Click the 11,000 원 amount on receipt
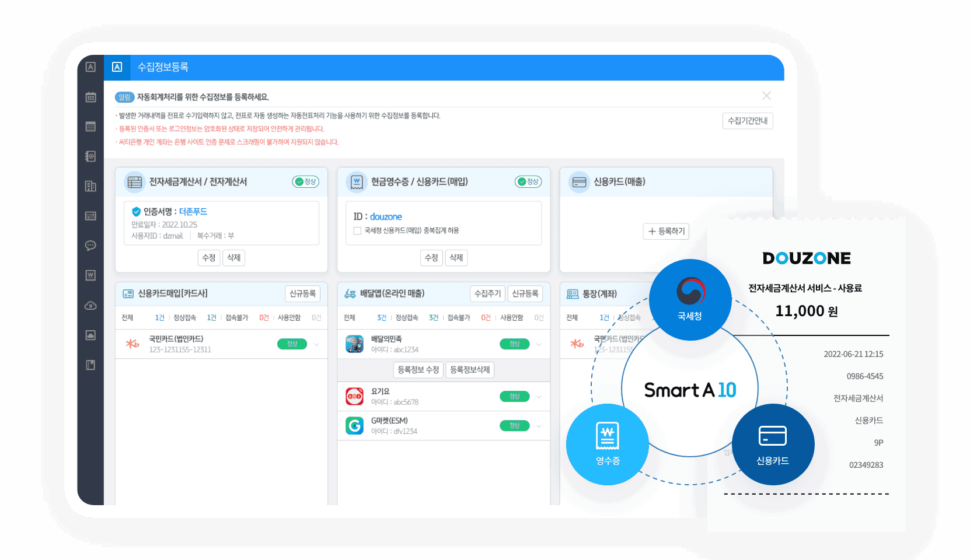970x560 pixels. pyautogui.click(x=807, y=311)
